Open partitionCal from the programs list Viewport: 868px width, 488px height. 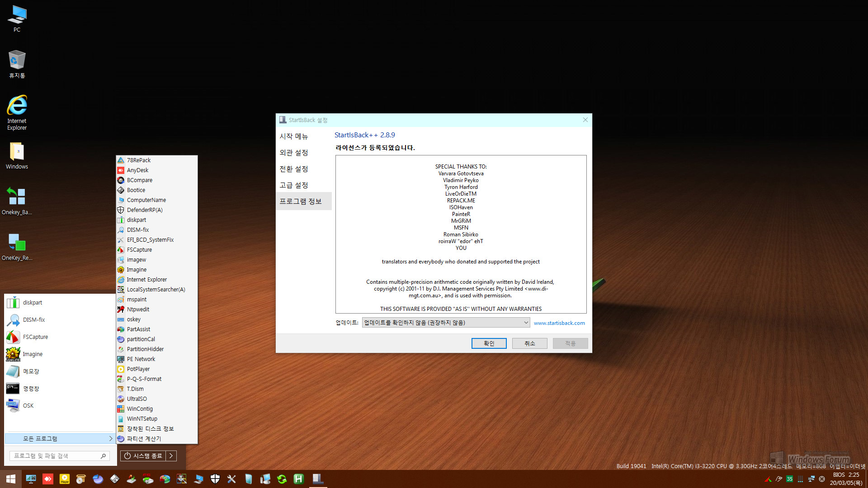(x=156, y=339)
